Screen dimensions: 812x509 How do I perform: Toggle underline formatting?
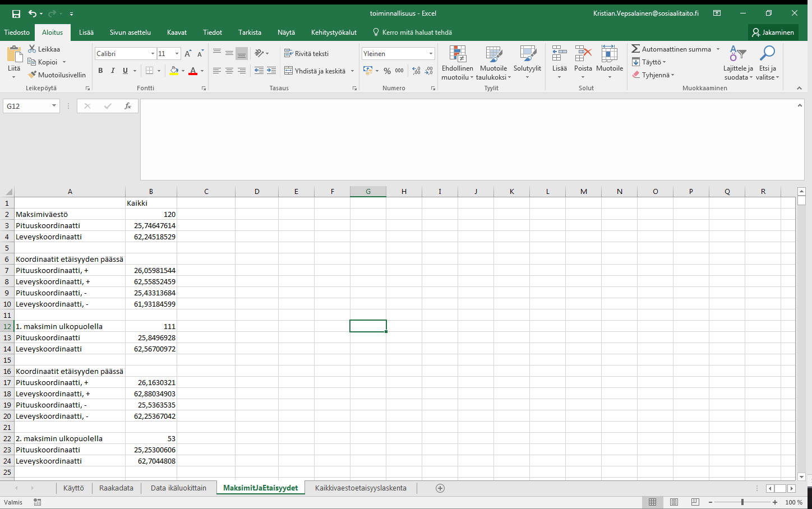(x=125, y=71)
